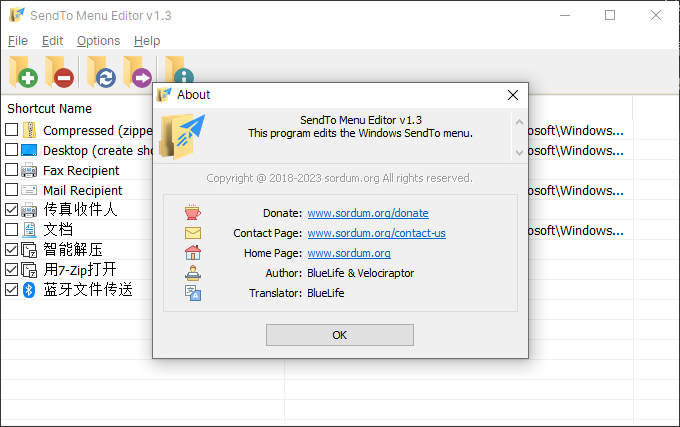
Task: Select the Fax Recipient row
Action: pos(81,170)
